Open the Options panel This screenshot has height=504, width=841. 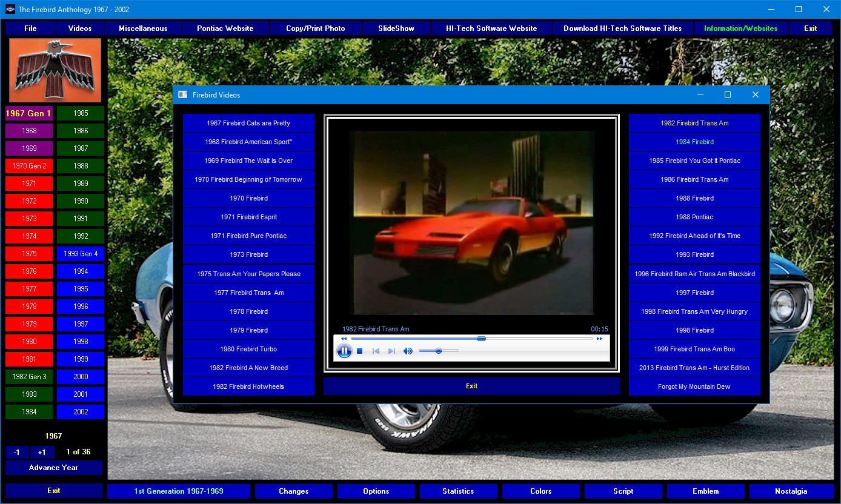pyautogui.click(x=376, y=491)
